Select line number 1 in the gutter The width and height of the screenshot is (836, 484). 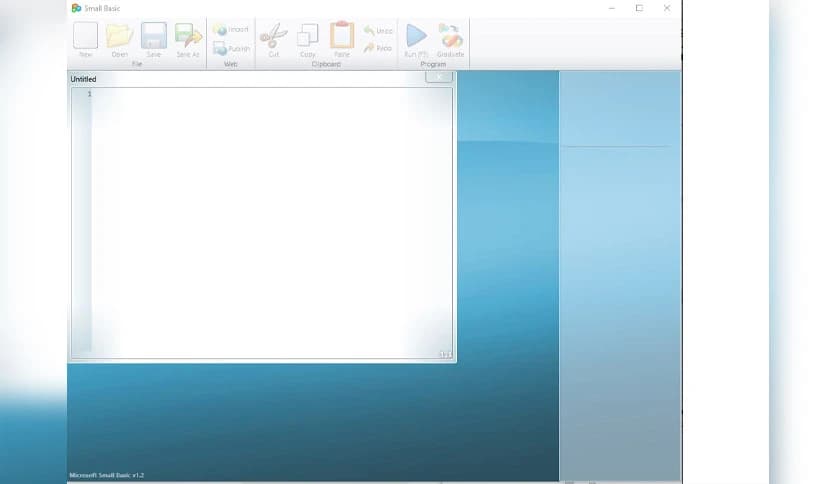point(89,94)
